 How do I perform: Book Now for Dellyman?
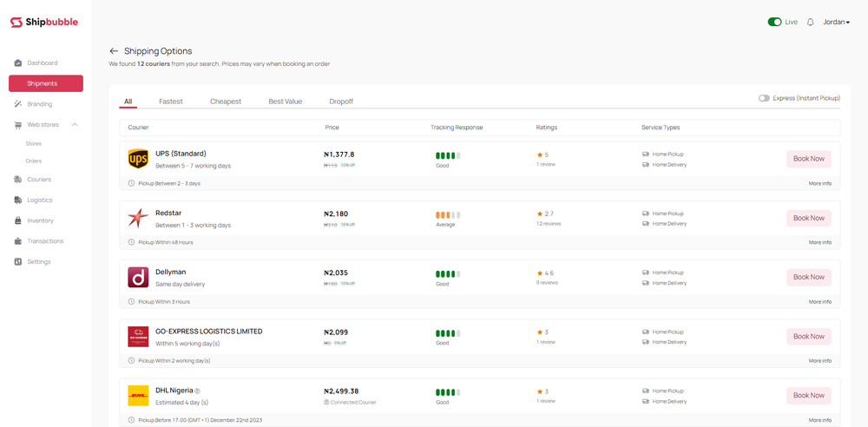809,278
